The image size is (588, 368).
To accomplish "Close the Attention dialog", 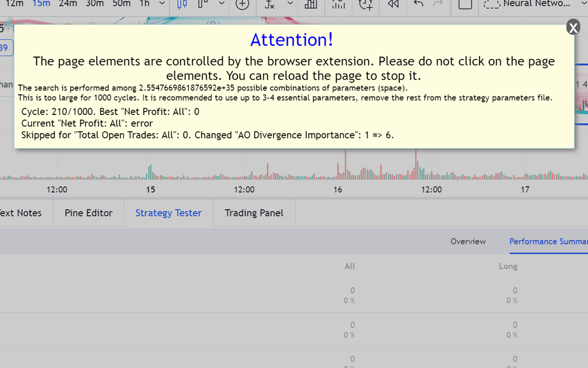I will tap(573, 27).
